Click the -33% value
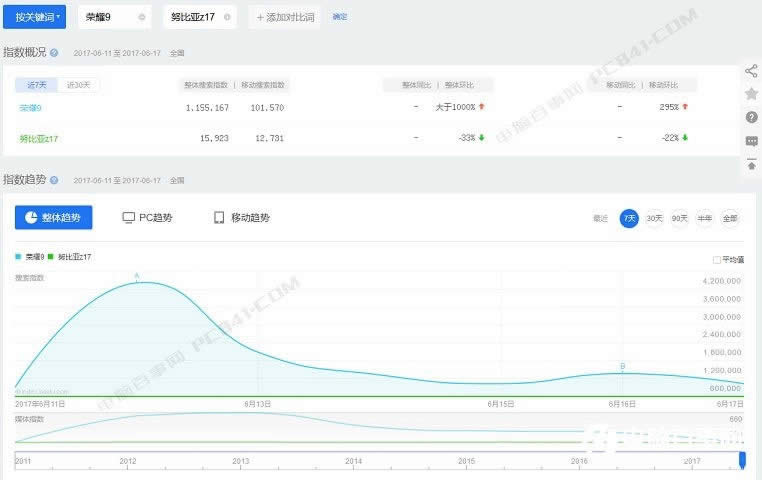This screenshot has height=480, width=762. [467, 138]
